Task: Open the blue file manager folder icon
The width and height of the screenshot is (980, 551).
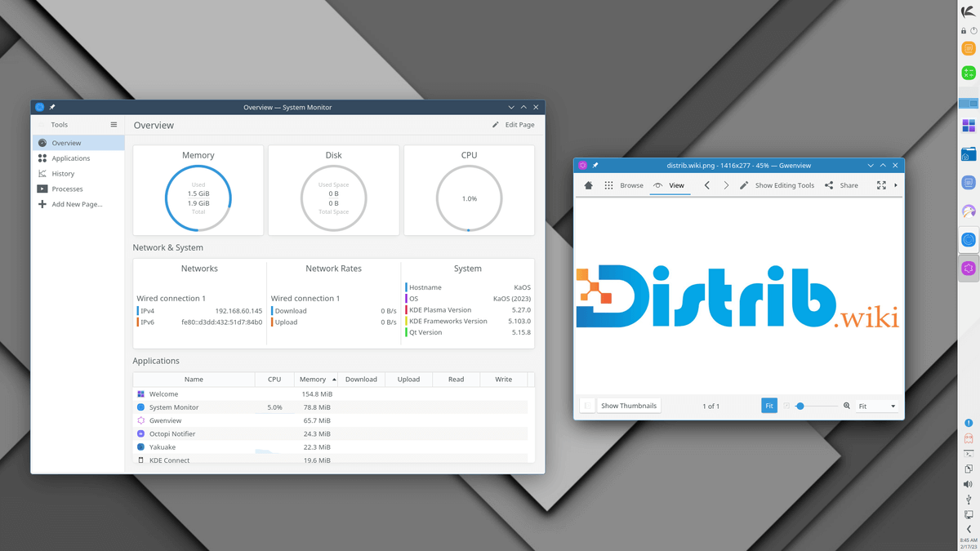Action: pyautogui.click(x=969, y=154)
